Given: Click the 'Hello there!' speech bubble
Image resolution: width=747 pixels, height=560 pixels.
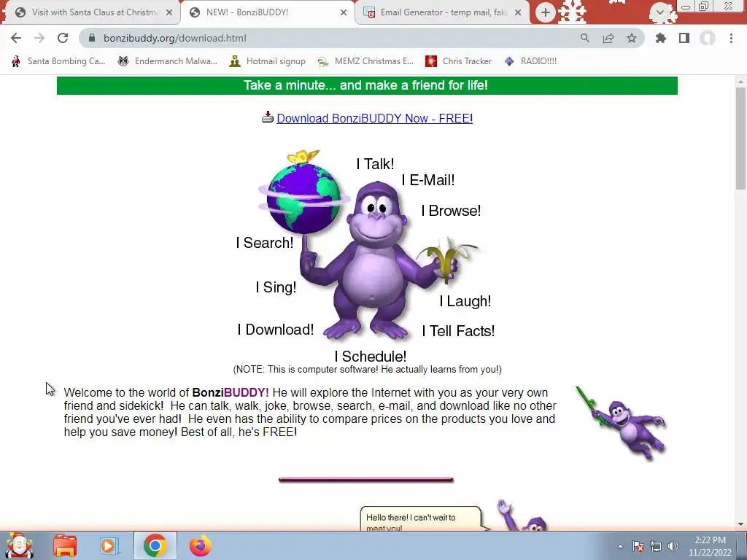Looking at the screenshot, I should coord(421,519).
